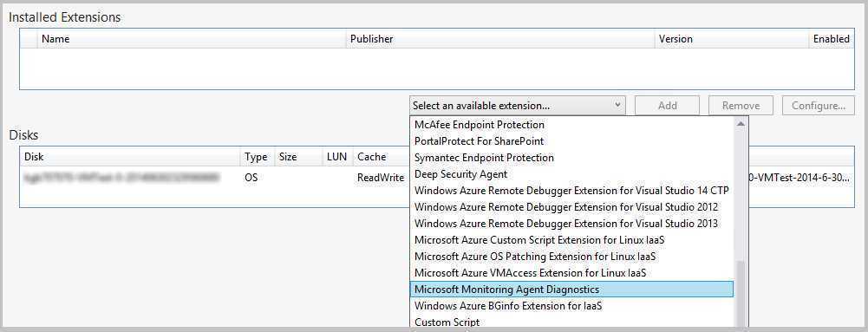
Task: Choose PortalProtect For SharePoint extension
Action: pos(571,141)
